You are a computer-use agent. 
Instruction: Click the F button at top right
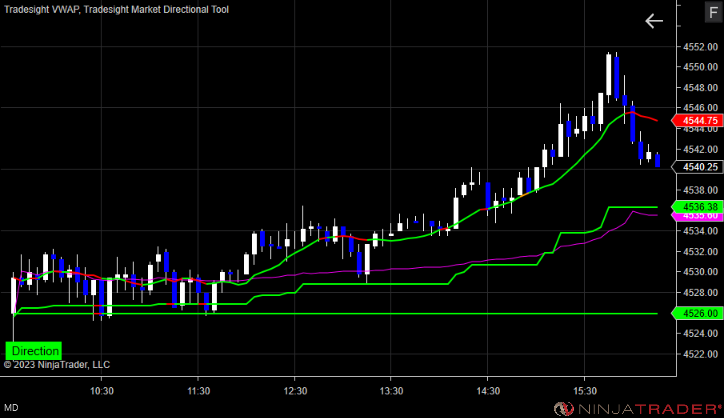pos(713,12)
